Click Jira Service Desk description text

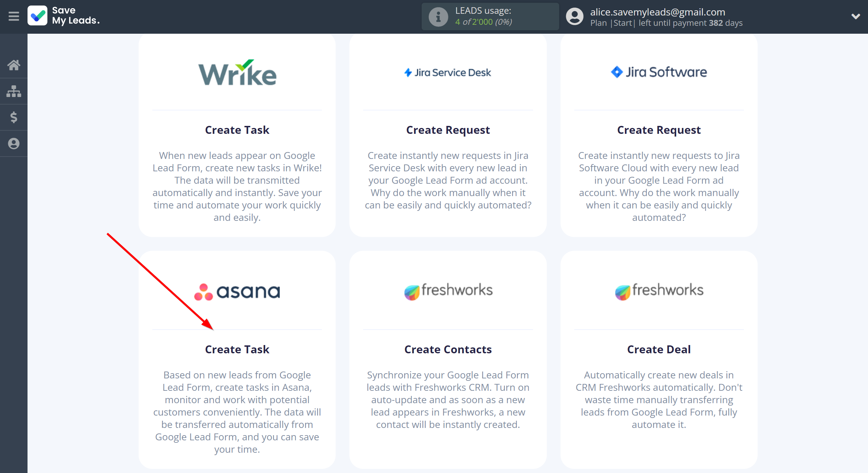tap(448, 180)
